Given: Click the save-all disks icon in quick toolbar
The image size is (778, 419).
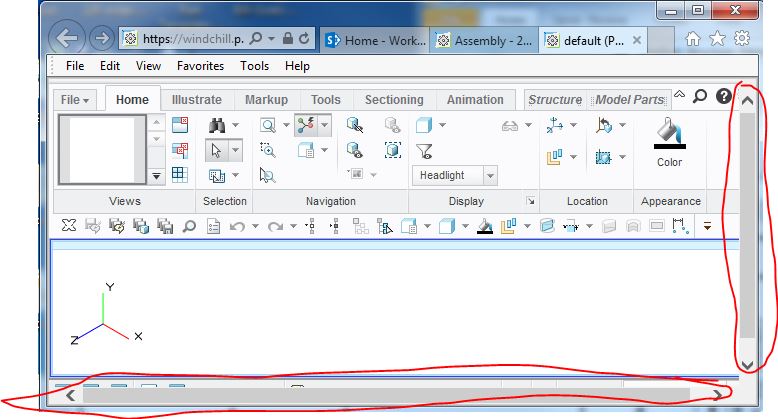Looking at the screenshot, I should point(165,226).
